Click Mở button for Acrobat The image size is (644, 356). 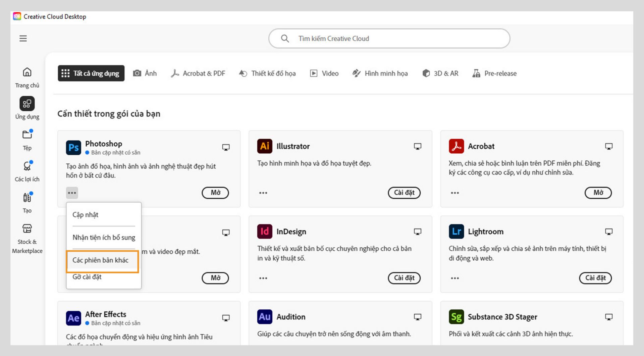coord(598,193)
